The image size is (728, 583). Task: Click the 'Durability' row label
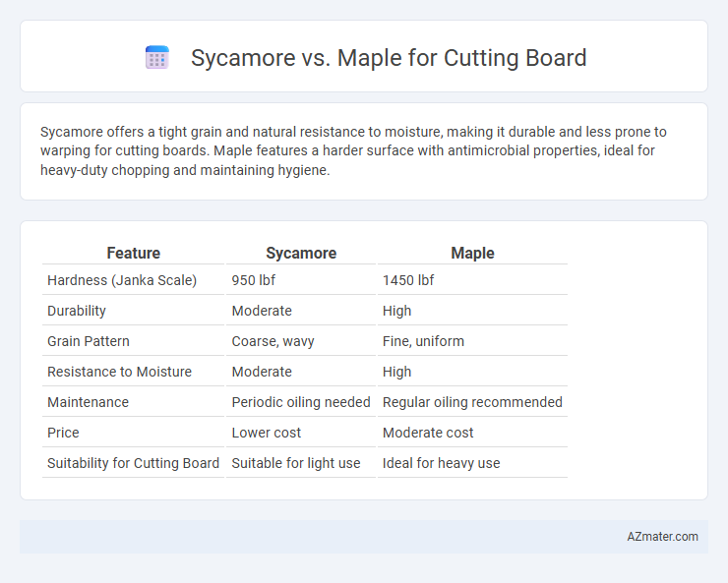click(77, 311)
